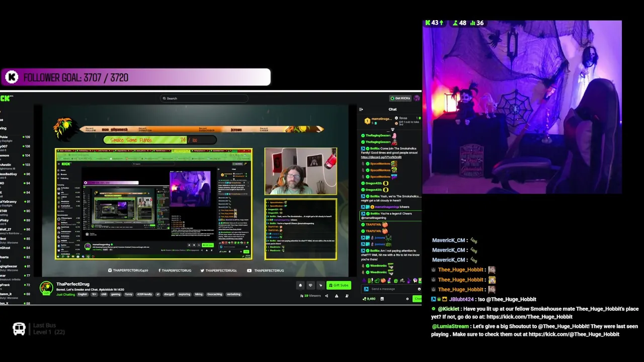Select sidebar channel with 77 viewers
The image size is (644, 362).
[x=15, y=277]
